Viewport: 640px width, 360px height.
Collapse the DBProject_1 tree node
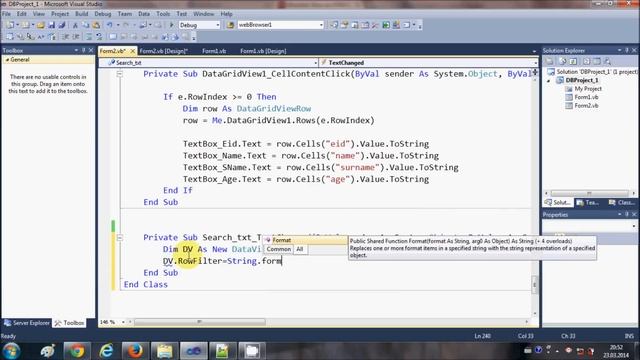pos(549,80)
